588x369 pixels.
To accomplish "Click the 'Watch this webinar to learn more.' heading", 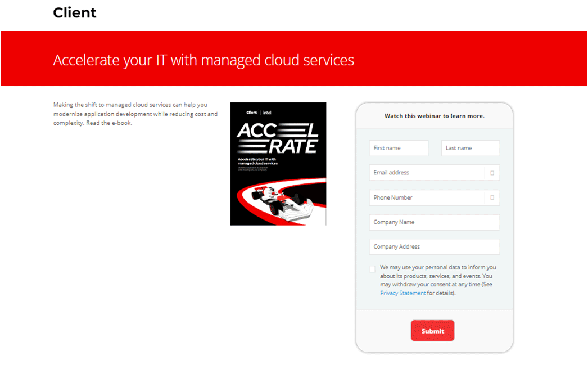I will (435, 116).
